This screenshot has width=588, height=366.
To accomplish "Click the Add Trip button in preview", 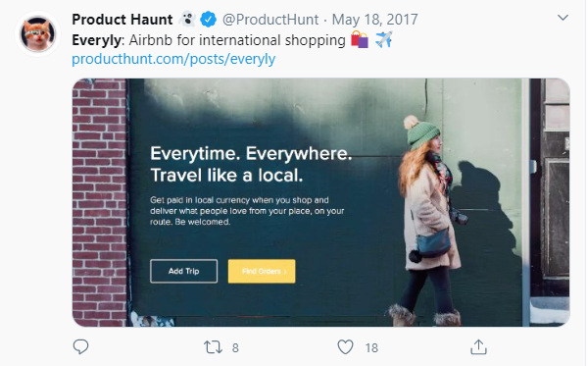I will tap(184, 271).
